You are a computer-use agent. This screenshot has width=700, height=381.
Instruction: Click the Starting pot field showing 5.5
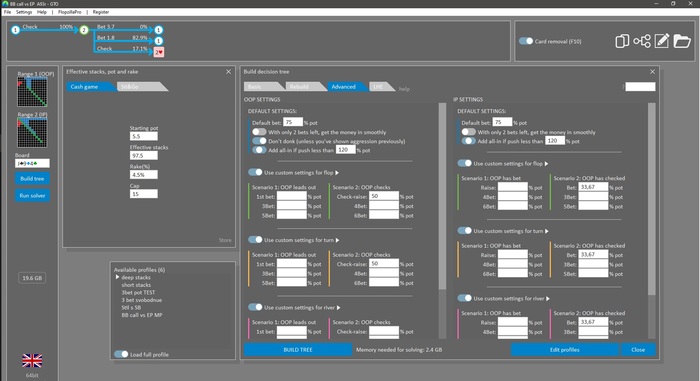[x=144, y=136]
